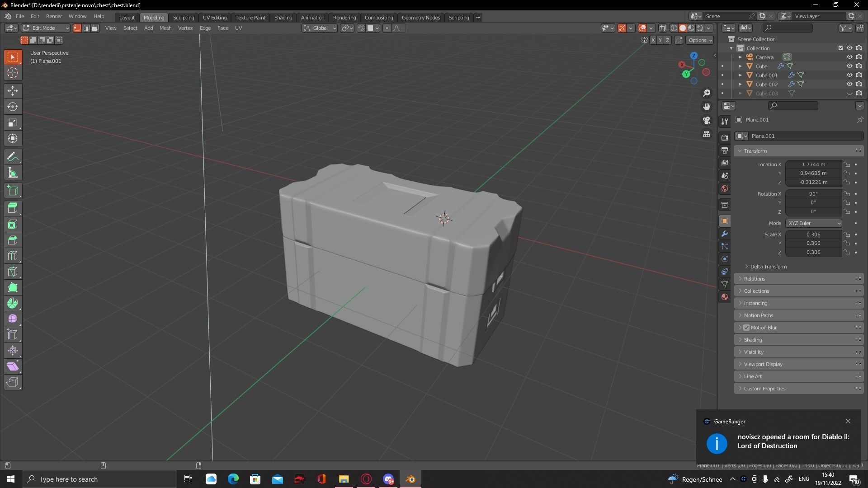Select the Measure tool
The height and width of the screenshot is (488, 868).
pos(13,172)
